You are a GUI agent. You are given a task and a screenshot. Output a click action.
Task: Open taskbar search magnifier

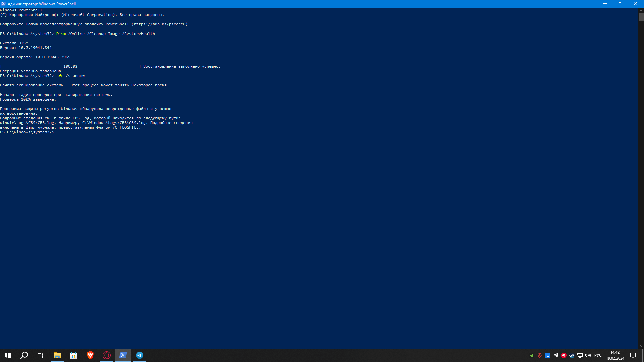point(24,355)
